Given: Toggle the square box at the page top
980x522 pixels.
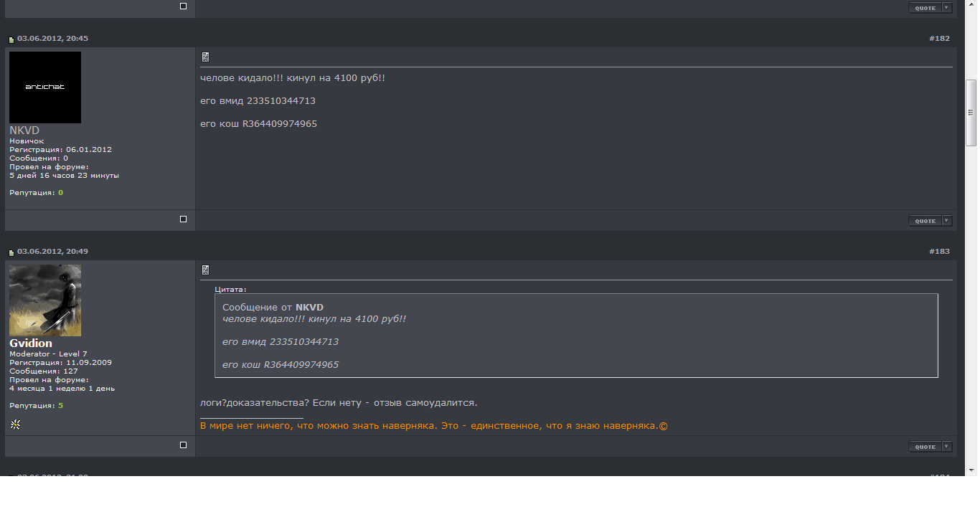Looking at the screenshot, I should click(x=183, y=6).
